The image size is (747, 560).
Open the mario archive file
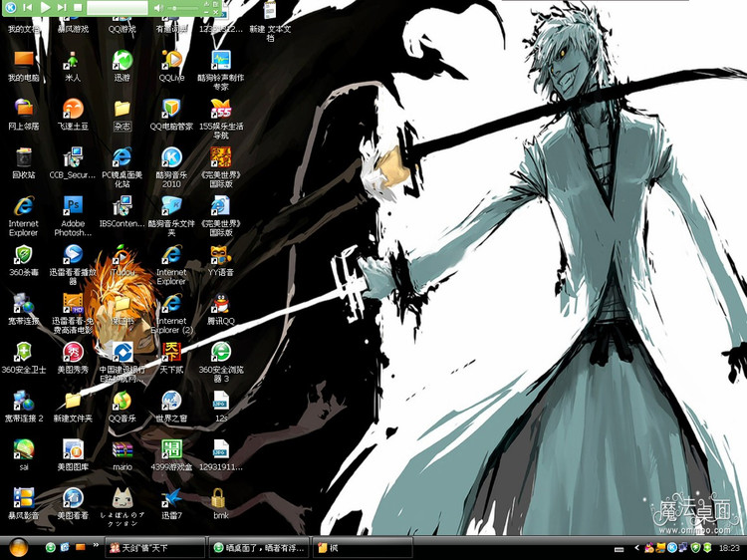[x=122, y=454]
